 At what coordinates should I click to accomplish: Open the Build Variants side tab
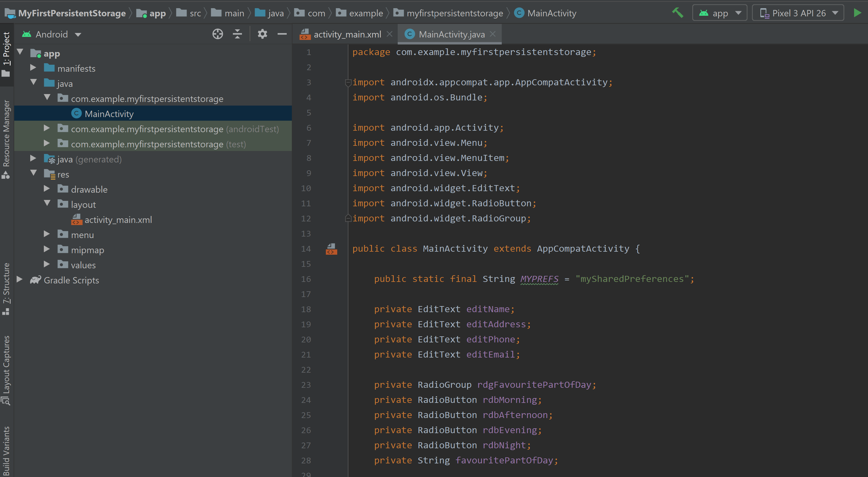(x=6, y=451)
